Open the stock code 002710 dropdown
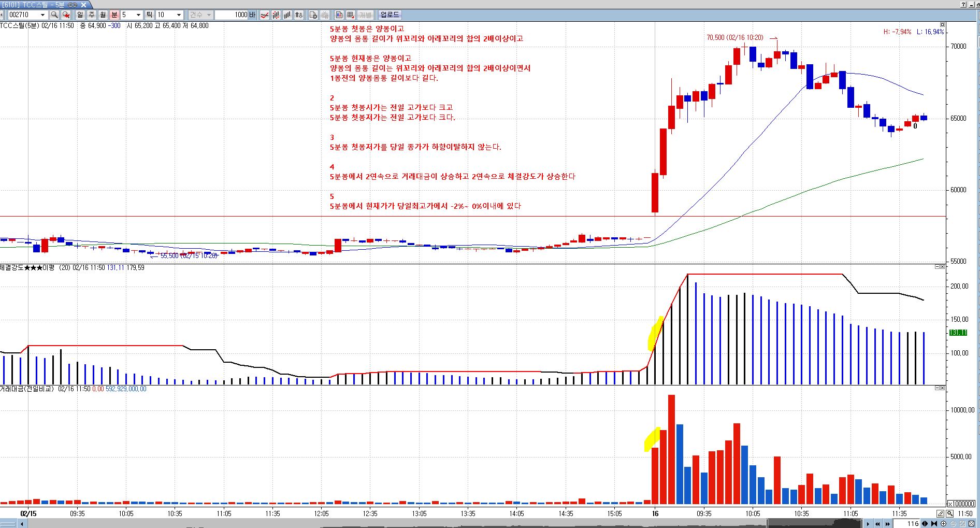This screenshot has height=528, width=980. [x=42, y=15]
